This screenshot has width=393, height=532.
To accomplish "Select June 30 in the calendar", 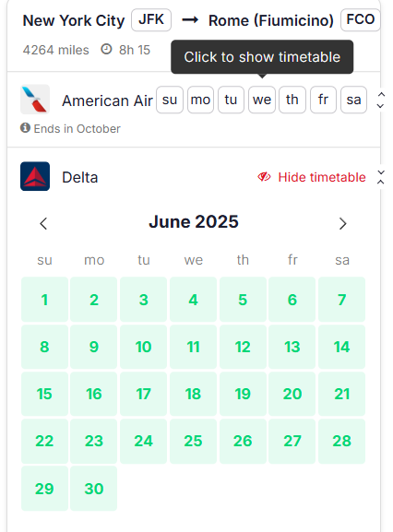I will [94, 489].
